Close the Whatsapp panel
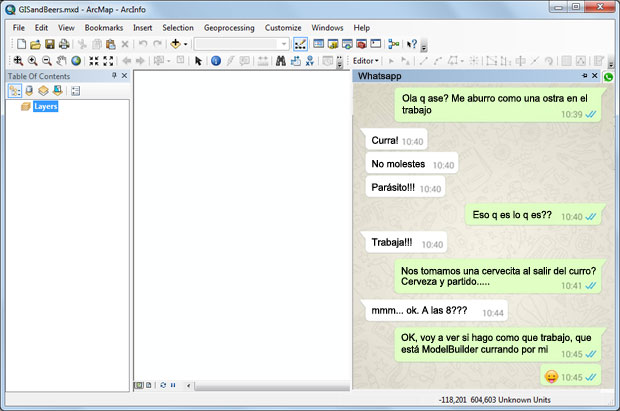 [594, 76]
